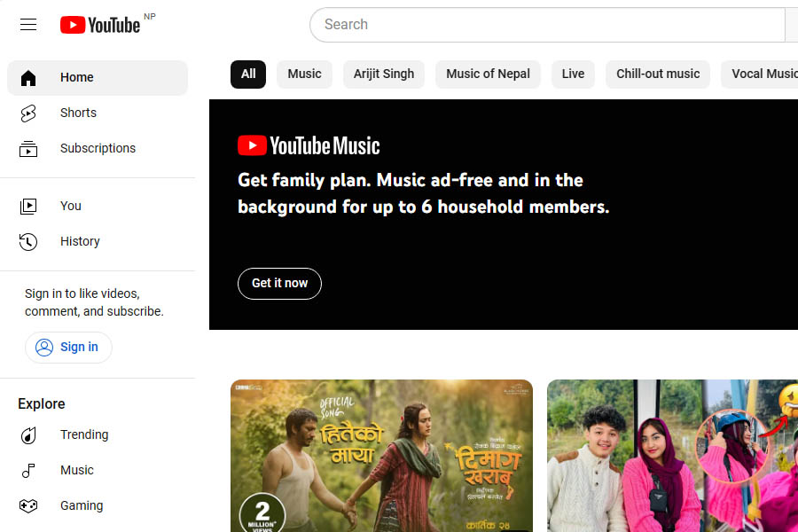
Task: Click the You library icon
Action: [x=28, y=207]
